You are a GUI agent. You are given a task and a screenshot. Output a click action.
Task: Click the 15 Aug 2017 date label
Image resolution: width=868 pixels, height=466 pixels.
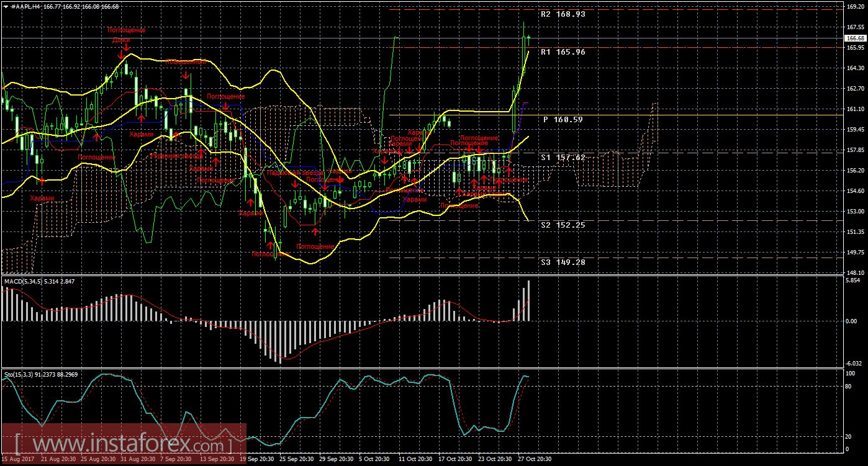pyautogui.click(x=19, y=459)
